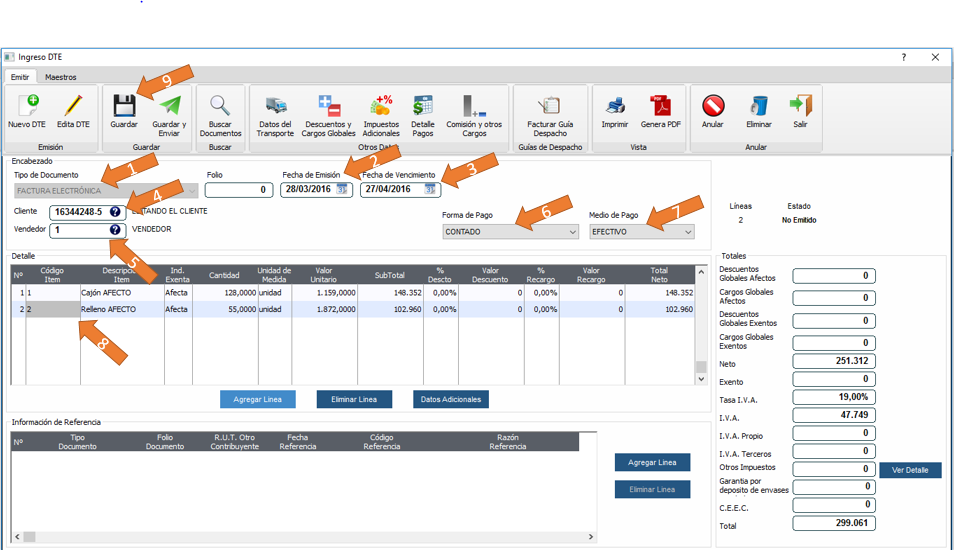
Task: Export with Genera PDF icon
Action: point(660,106)
